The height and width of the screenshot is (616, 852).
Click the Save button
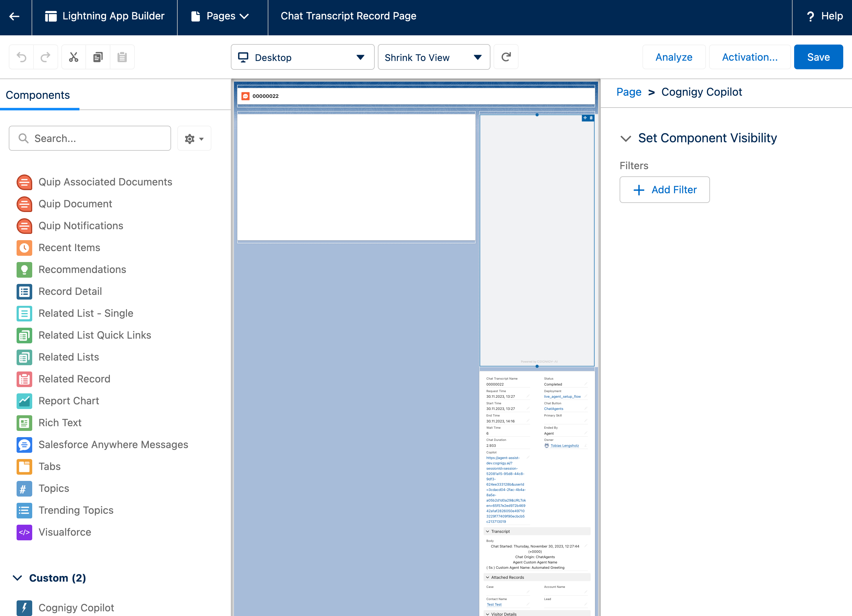(819, 57)
